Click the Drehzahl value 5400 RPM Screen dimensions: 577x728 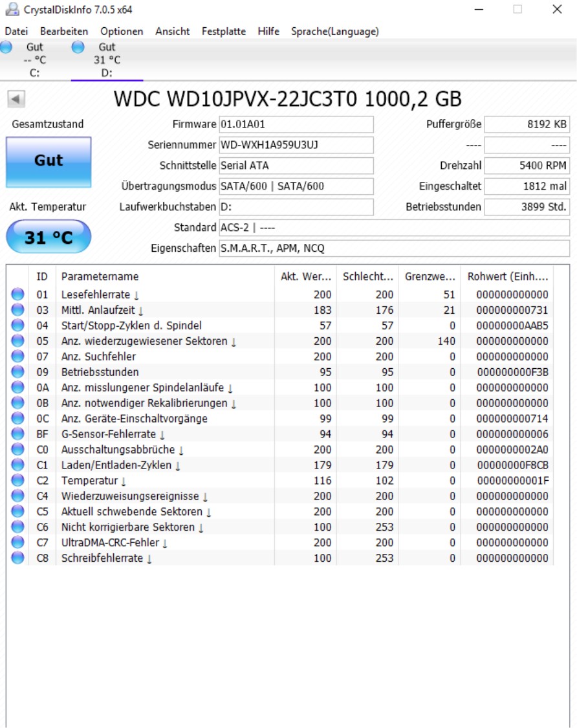(527, 165)
